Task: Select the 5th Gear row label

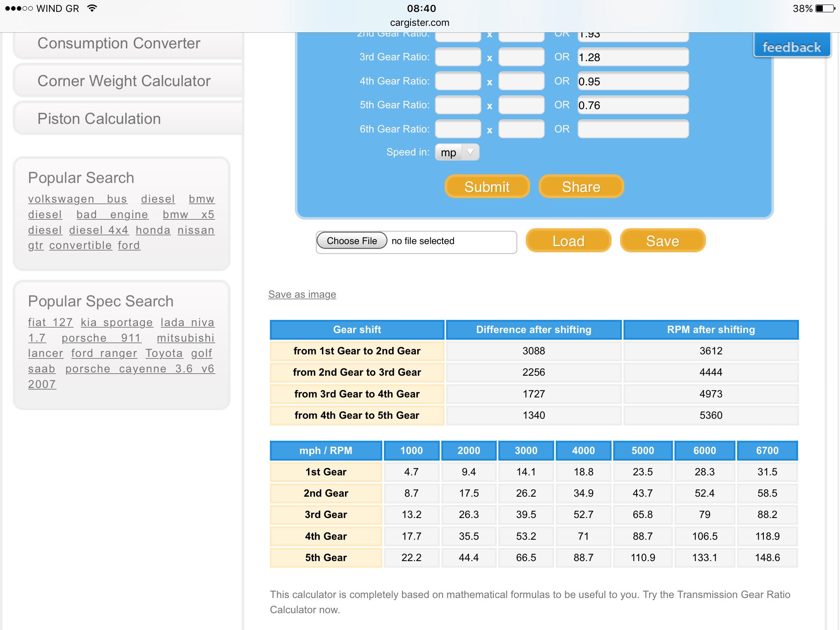Action: (x=326, y=558)
